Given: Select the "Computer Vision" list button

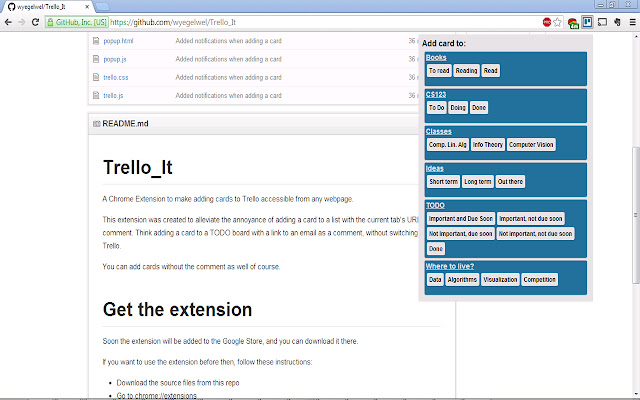Looking at the screenshot, I should [530, 145].
